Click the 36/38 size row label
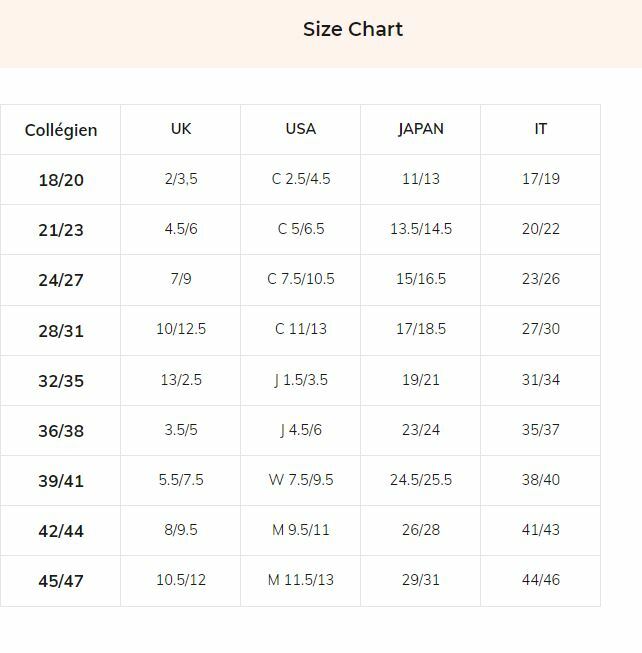Image resolution: width=642 pixels, height=653 pixels. tap(61, 430)
